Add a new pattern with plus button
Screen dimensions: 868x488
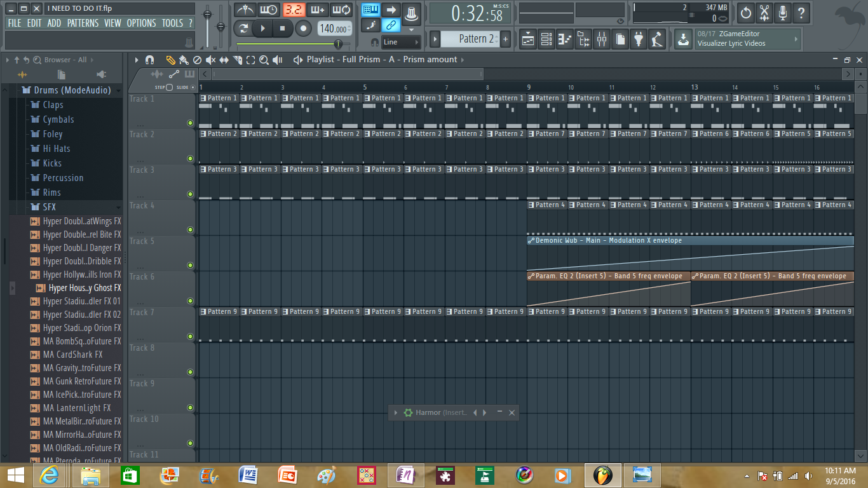click(x=506, y=39)
